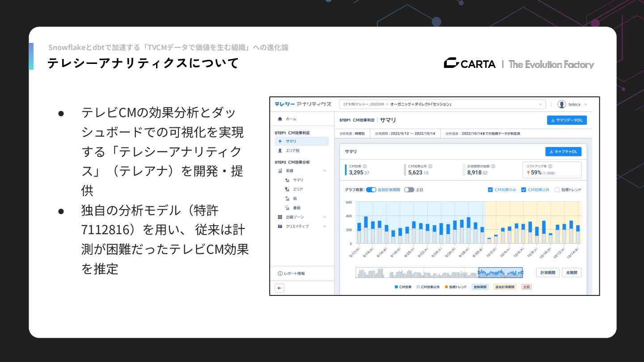The width and height of the screenshot is (644, 362).
Task: Uncheck the CM効果以外 checkbox
Action: [524, 190]
